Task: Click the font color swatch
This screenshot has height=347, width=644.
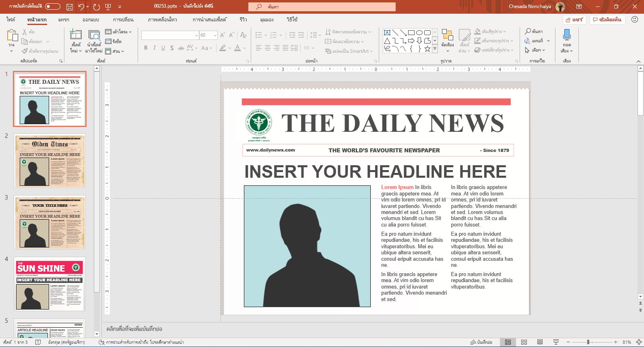Action: (x=237, y=48)
